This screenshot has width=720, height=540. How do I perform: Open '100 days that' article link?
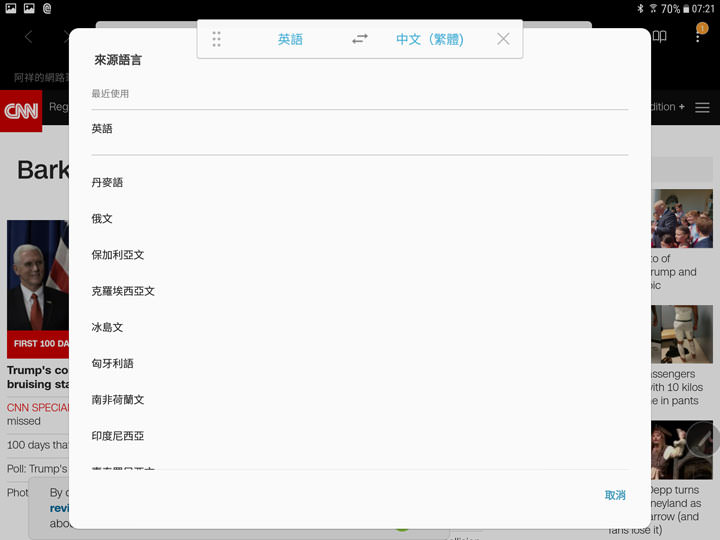[38, 445]
